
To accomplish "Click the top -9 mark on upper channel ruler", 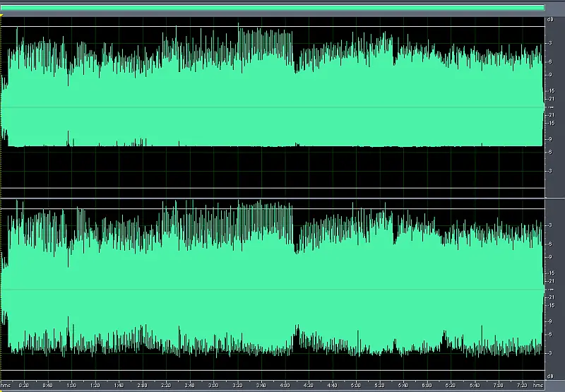I will 550,75.
